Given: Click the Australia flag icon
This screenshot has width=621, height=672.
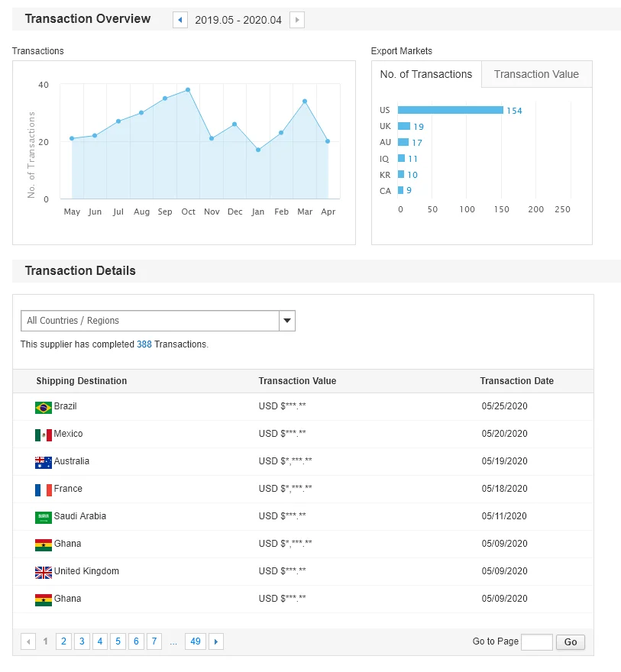Looking at the screenshot, I should (44, 462).
